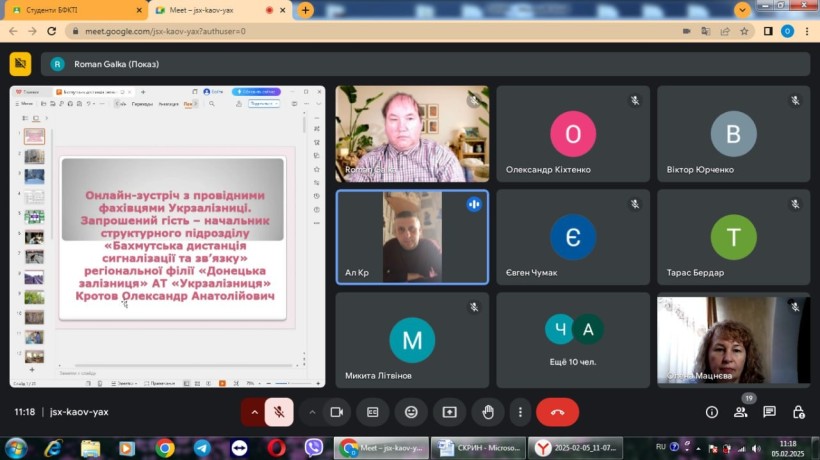Go forward in browser history
Screen dimensions: 820x460
32,31
